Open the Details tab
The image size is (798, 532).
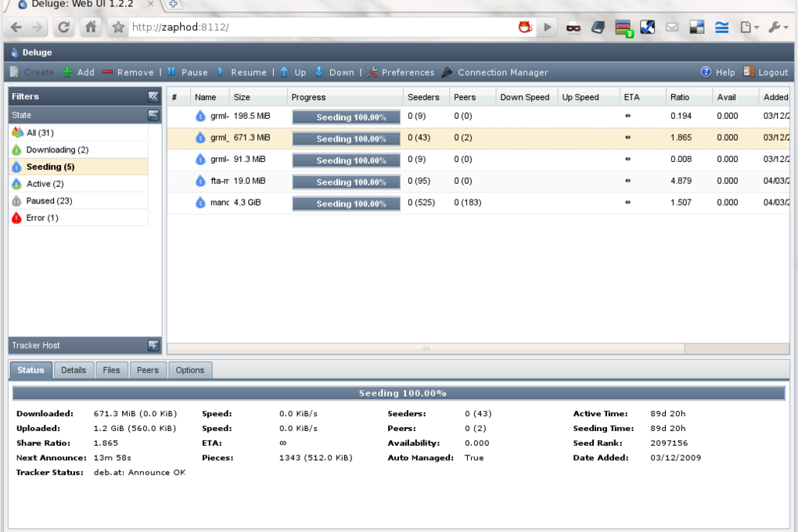tap(74, 370)
